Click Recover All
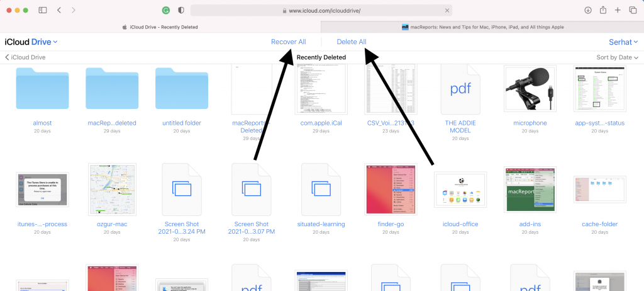This screenshot has height=291, width=644. pos(288,42)
